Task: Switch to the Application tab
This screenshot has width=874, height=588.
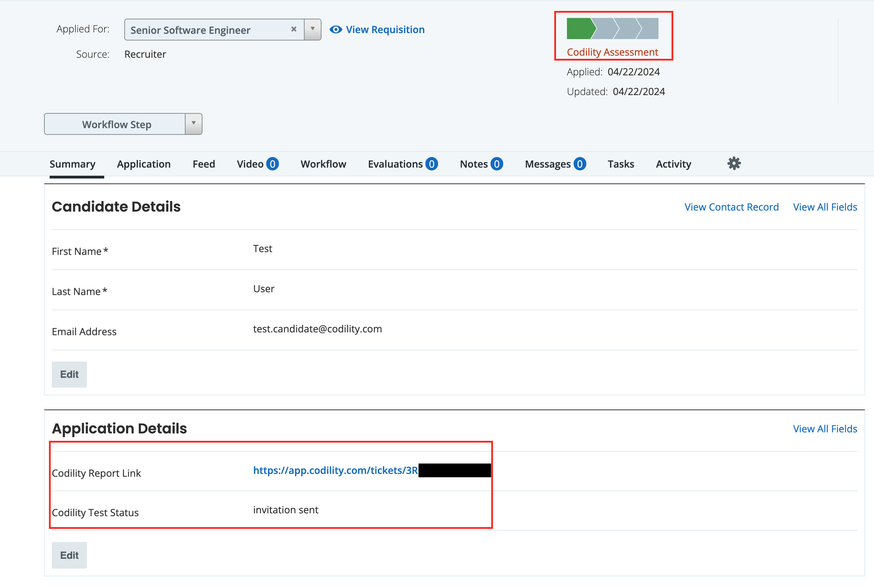Action: click(x=144, y=164)
